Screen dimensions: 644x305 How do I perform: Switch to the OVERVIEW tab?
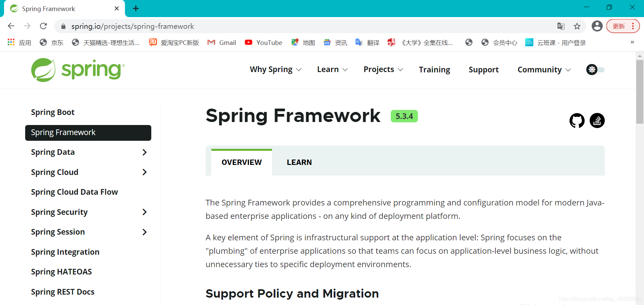pos(241,162)
